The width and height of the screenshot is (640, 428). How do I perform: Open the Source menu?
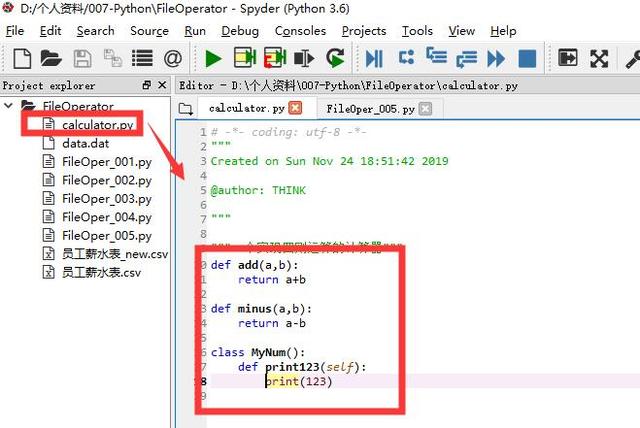click(x=149, y=31)
